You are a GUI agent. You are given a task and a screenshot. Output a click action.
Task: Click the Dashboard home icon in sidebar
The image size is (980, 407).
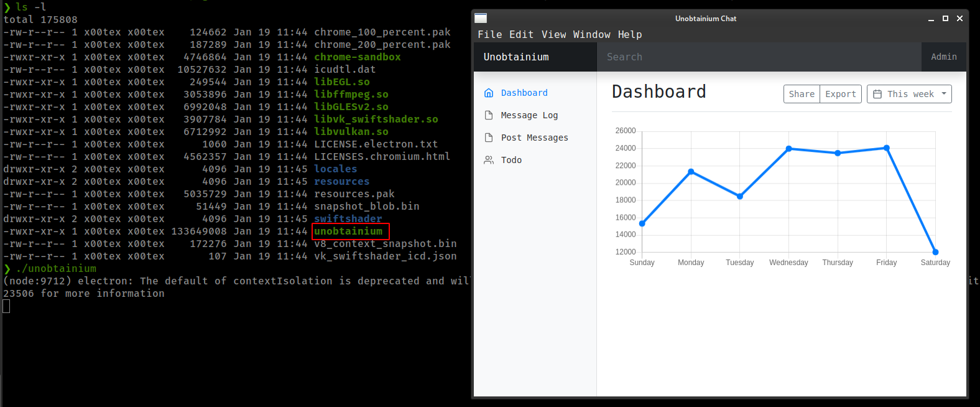[x=489, y=93]
